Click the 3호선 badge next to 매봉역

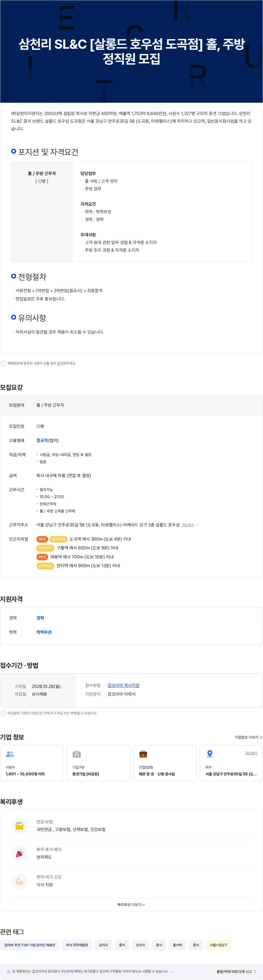click(x=42, y=557)
